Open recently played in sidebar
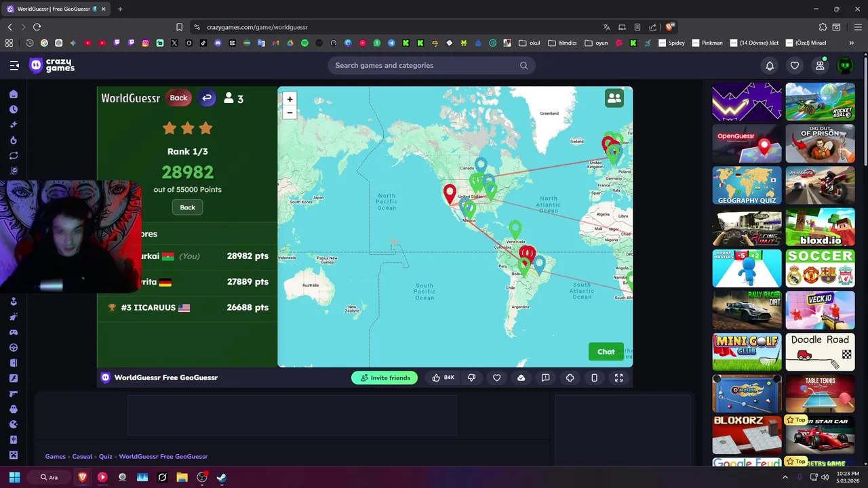Image resolution: width=868 pixels, height=488 pixels. (x=14, y=109)
